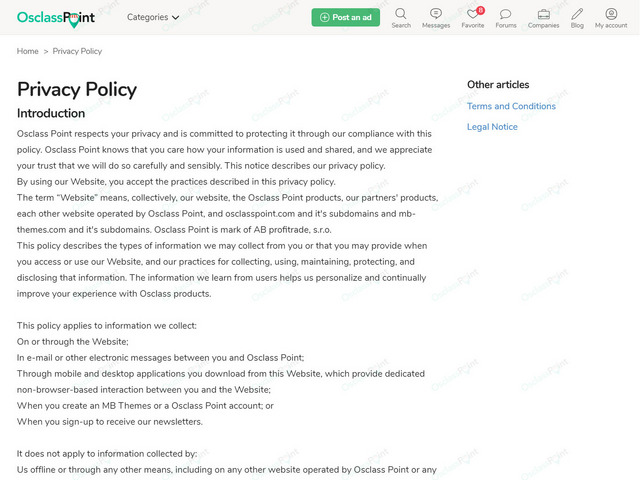Click the Introduction subheading
This screenshot has width=640, height=480.
(51, 113)
